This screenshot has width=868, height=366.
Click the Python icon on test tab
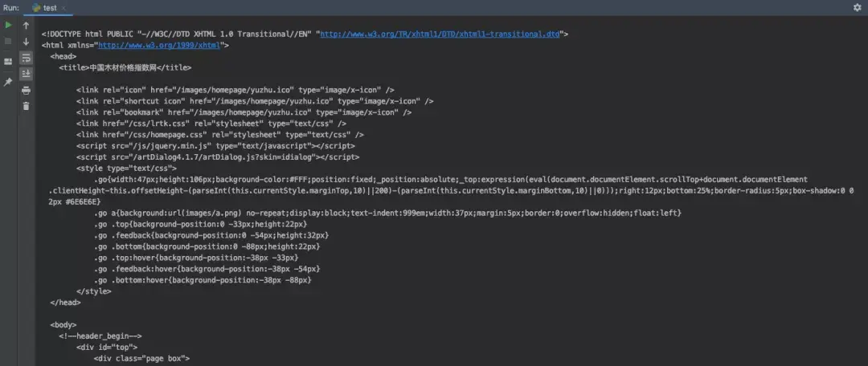point(36,8)
